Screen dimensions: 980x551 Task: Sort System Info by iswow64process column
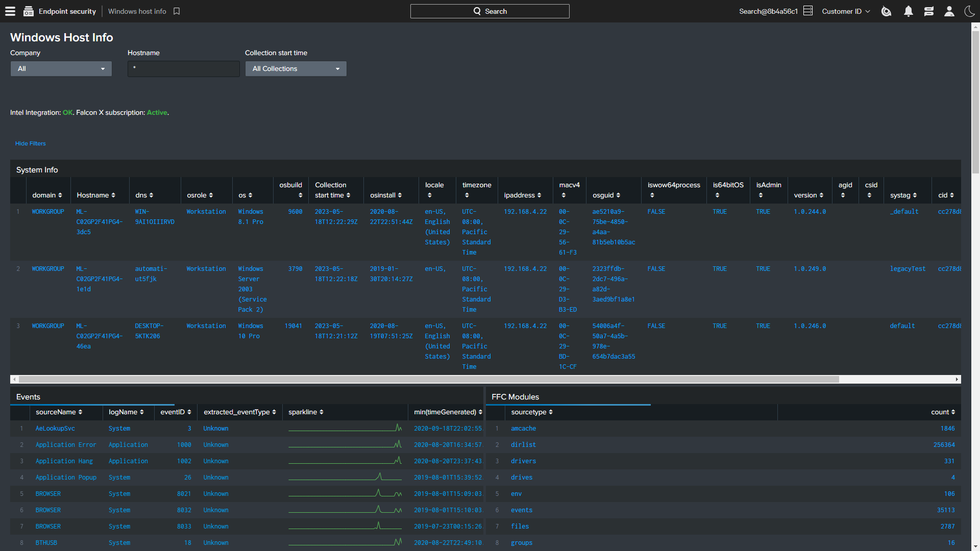click(x=674, y=190)
